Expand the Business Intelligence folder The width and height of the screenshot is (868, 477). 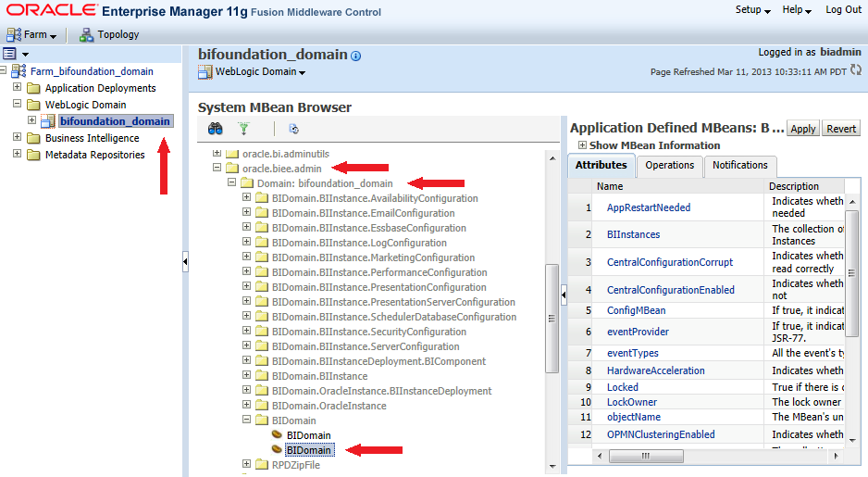coord(18,137)
